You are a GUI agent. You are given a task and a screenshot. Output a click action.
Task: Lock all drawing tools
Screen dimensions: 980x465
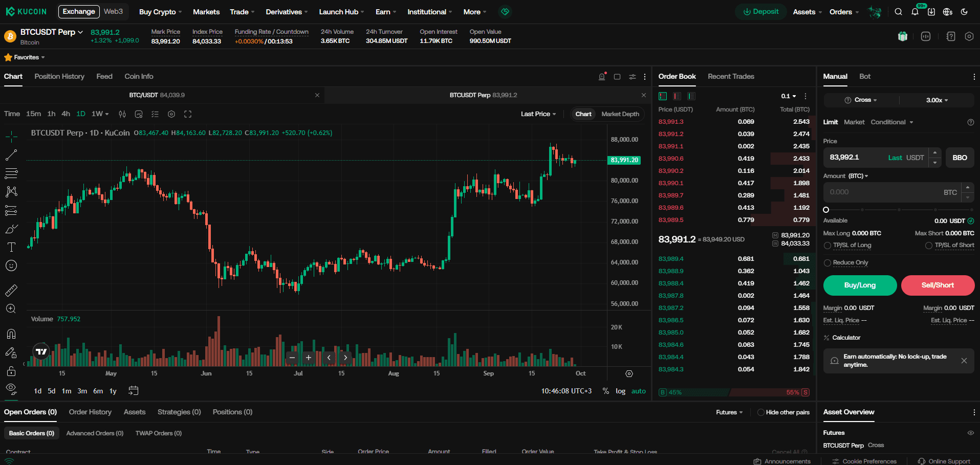click(x=11, y=371)
